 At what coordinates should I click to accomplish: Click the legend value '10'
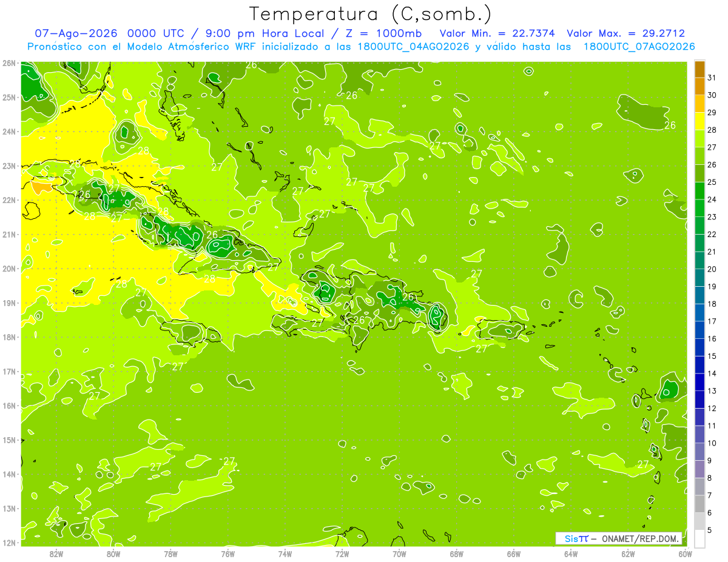(712, 443)
